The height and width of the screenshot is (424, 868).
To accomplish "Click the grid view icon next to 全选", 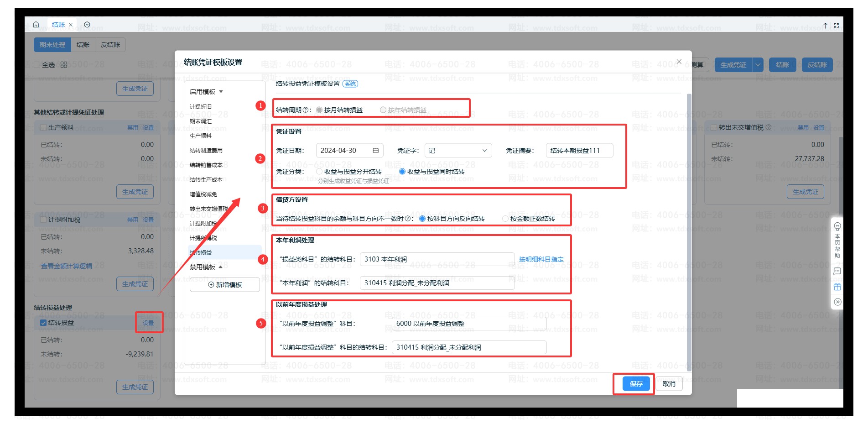I will (64, 65).
